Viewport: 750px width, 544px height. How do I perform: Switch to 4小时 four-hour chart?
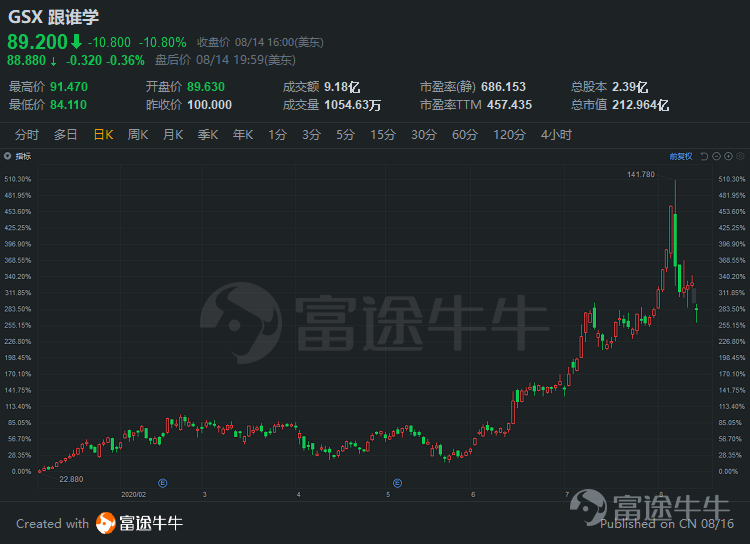[556, 135]
